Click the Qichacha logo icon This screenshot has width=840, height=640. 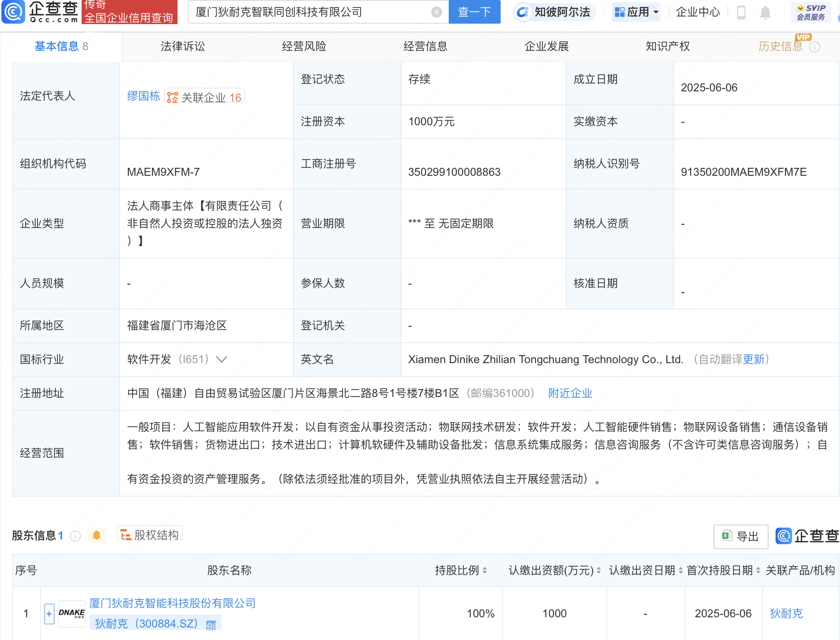pyautogui.click(x=13, y=12)
